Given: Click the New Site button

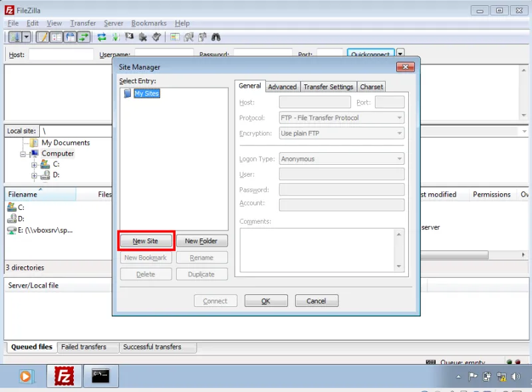Looking at the screenshot, I should click(146, 241).
